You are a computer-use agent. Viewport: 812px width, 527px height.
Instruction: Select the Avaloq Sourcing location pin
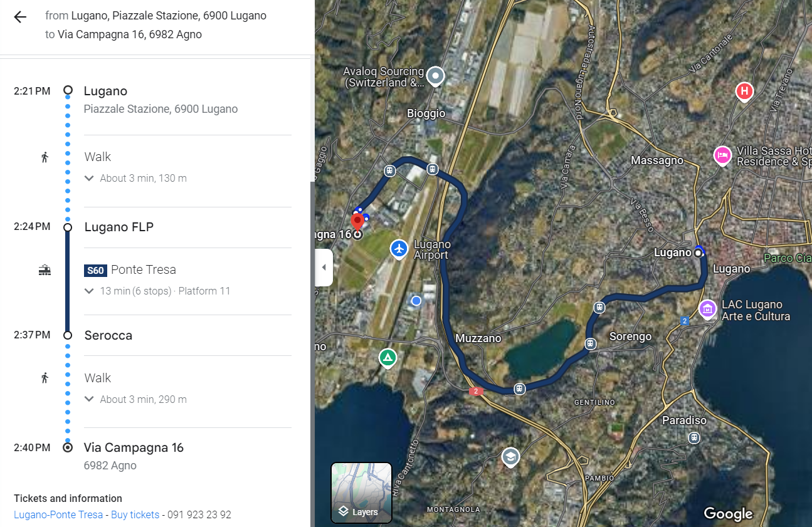pos(436,77)
